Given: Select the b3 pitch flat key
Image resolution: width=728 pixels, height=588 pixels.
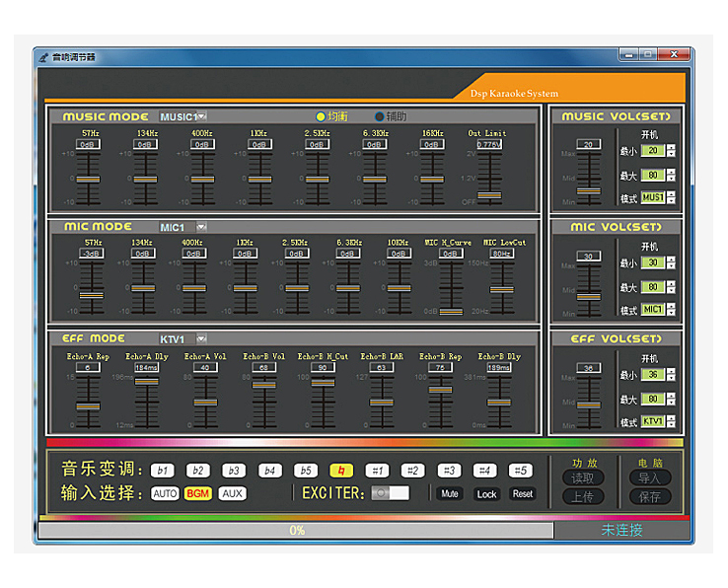Looking at the screenshot, I should click(x=234, y=471).
